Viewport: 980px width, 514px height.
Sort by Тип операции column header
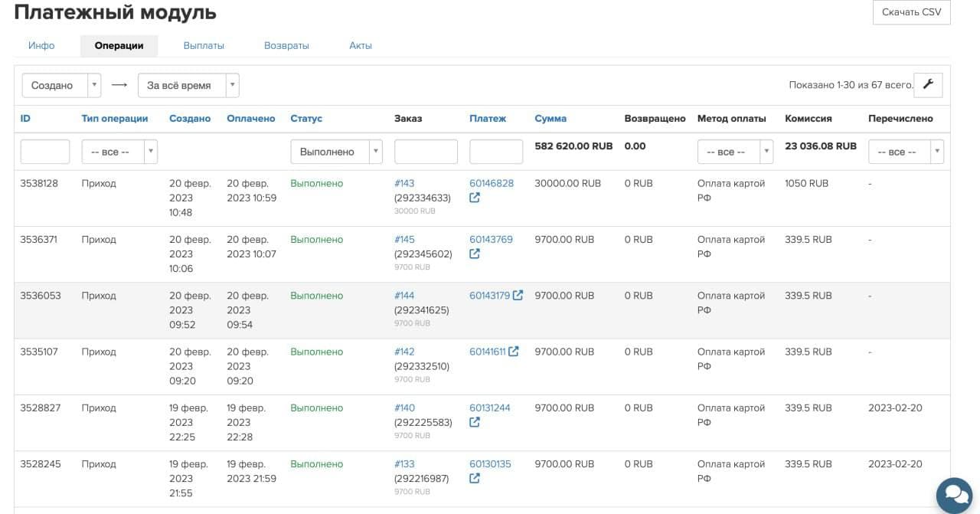click(115, 119)
